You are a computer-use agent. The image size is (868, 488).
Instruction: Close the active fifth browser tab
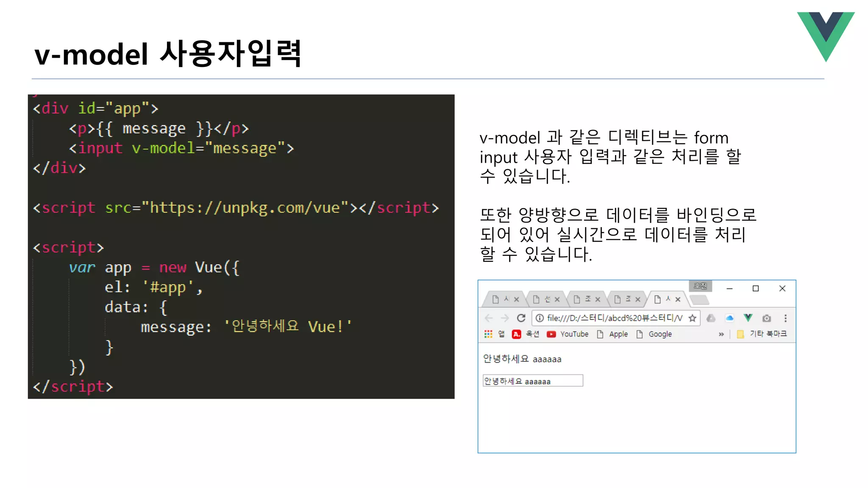point(678,299)
